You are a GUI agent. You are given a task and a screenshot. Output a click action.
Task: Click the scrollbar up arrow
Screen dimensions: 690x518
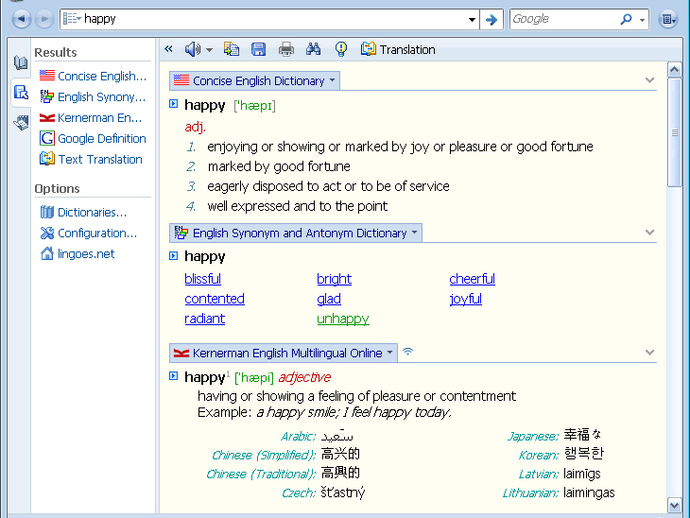(674, 70)
